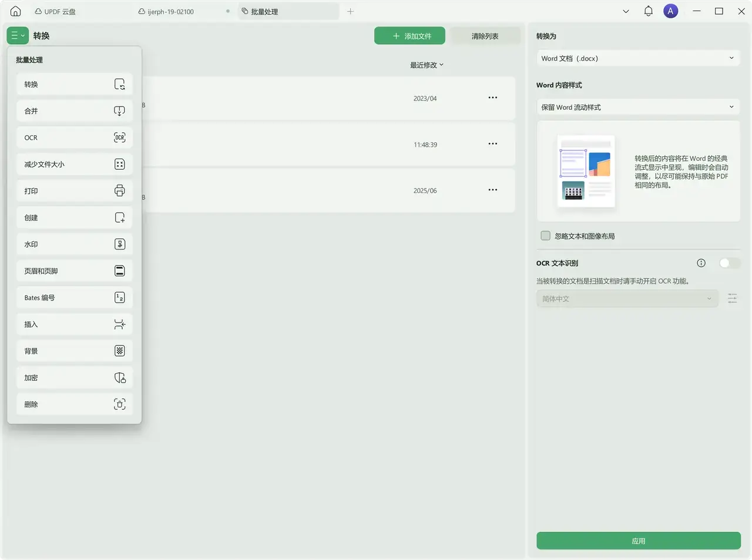Enable the OCR 文本识别 toggle
The image size is (752, 560).
click(729, 263)
